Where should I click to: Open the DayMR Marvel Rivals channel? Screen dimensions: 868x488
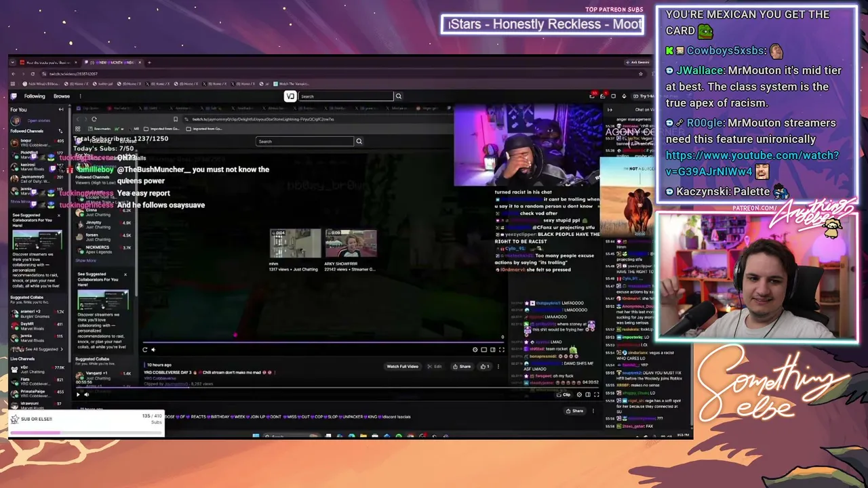[x=37, y=325]
